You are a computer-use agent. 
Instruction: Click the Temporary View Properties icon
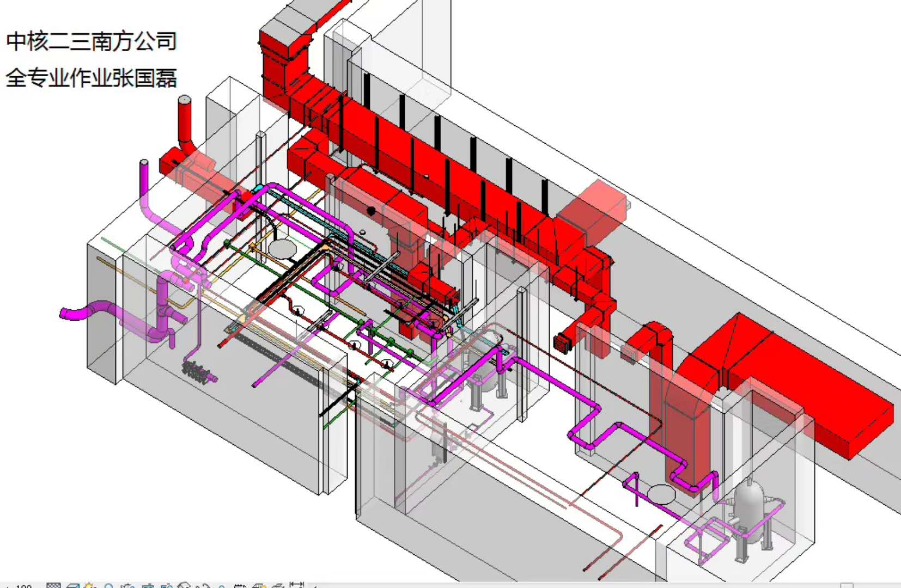click(x=240, y=586)
